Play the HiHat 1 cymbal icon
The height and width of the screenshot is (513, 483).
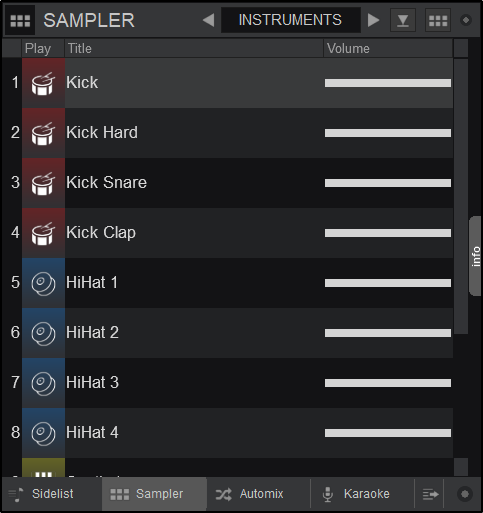pyautogui.click(x=43, y=283)
